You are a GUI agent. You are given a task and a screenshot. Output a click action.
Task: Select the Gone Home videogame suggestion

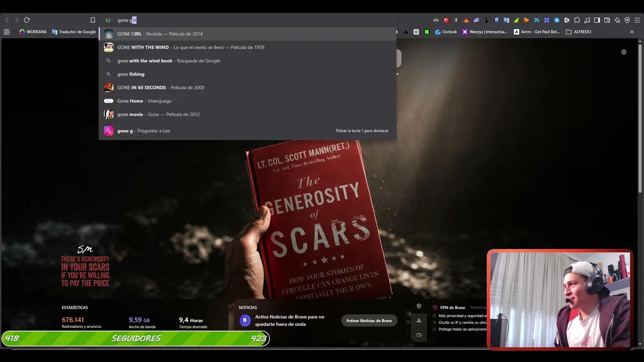coord(248,101)
